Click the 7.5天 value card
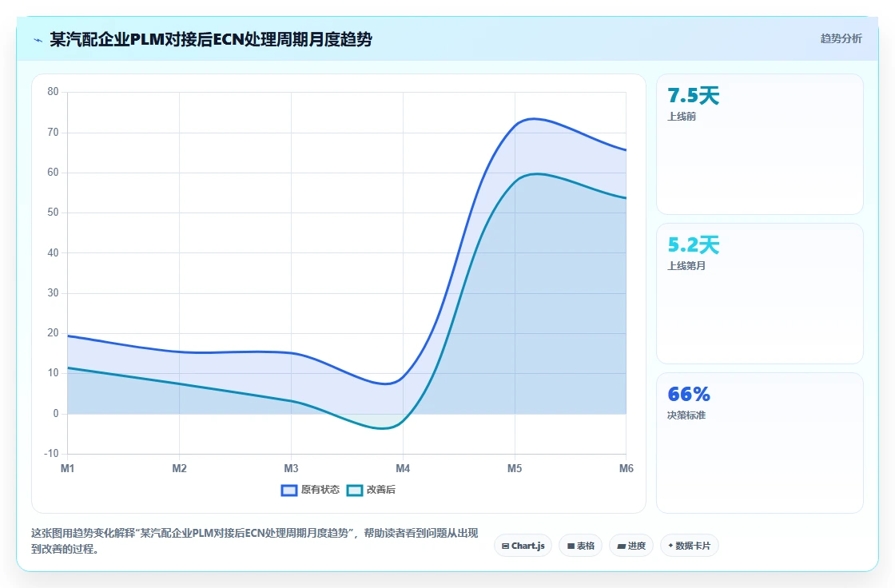Screen dimensions: 895x588 pyautogui.click(x=760, y=145)
